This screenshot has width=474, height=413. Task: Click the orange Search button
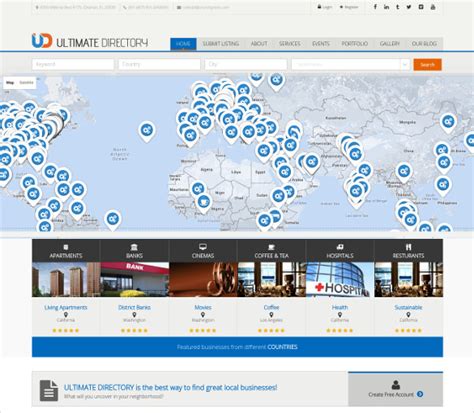click(427, 64)
